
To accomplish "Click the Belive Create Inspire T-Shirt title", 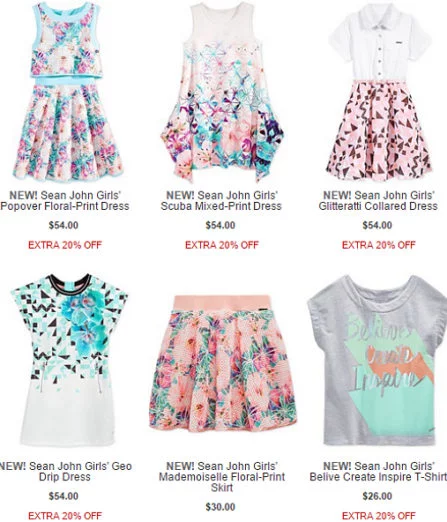I will coord(378,471).
